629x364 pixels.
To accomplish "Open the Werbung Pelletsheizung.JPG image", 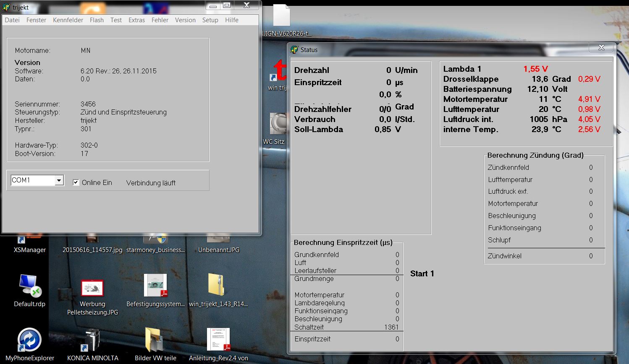I will (x=92, y=289).
